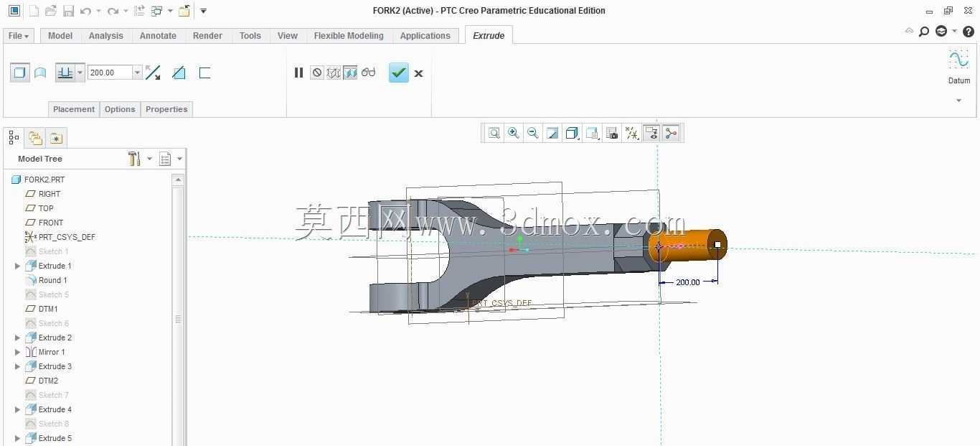The height and width of the screenshot is (446, 980).
Task: Toggle Remove Material option
Action: (179, 73)
